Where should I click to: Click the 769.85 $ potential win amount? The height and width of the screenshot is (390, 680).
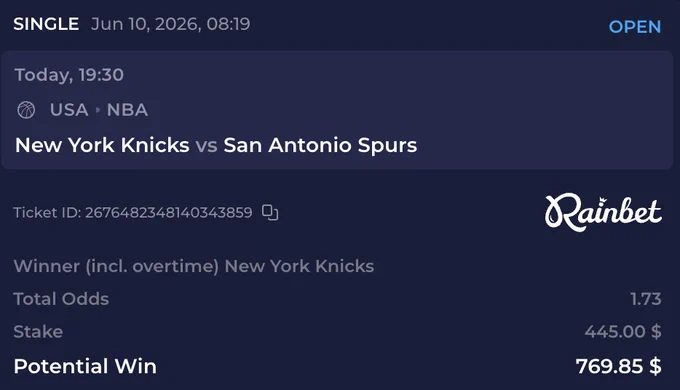tap(618, 366)
